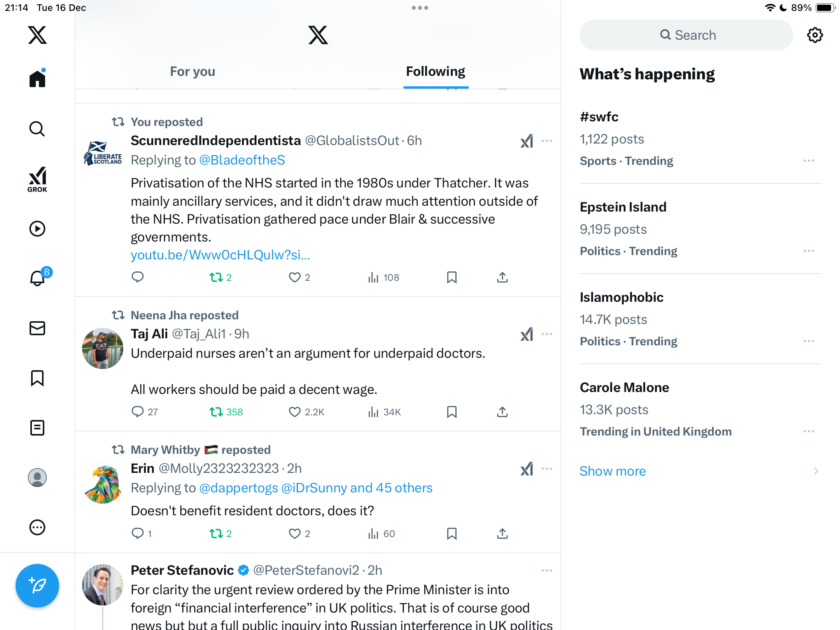
Task: Tap the compose new post button
Action: click(x=37, y=585)
